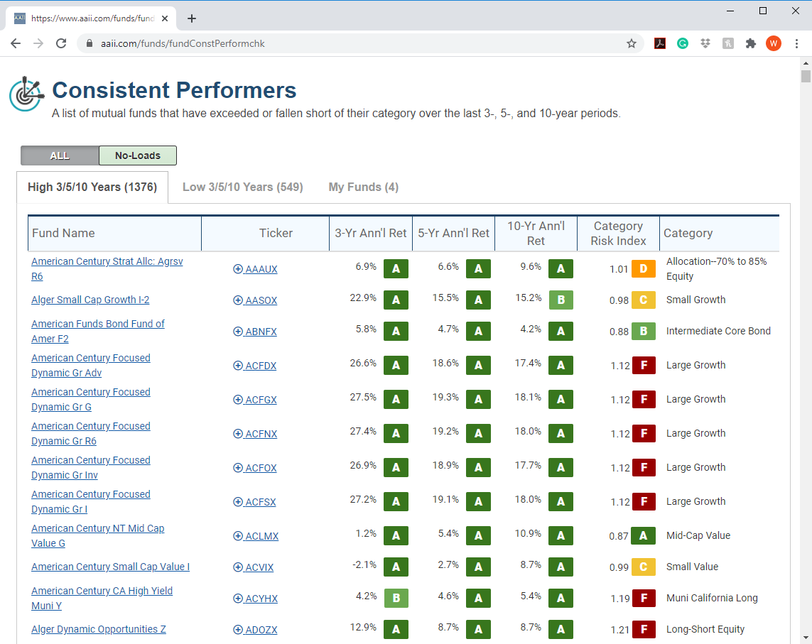Click the Mid-Cap Value category text
Screen dimensions: 812x644
(x=698, y=535)
